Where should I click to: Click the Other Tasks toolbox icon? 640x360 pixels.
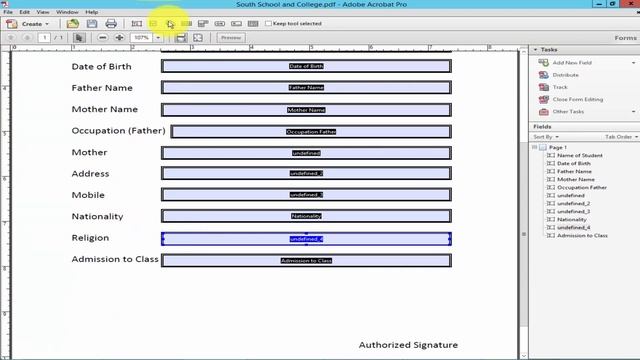tap(543, 111)
